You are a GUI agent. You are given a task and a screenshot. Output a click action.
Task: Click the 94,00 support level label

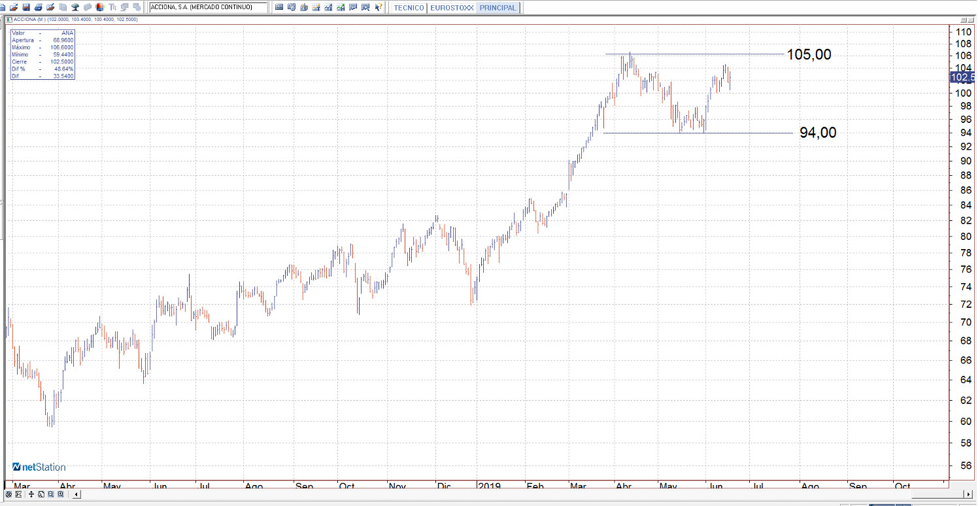point(818,133)
